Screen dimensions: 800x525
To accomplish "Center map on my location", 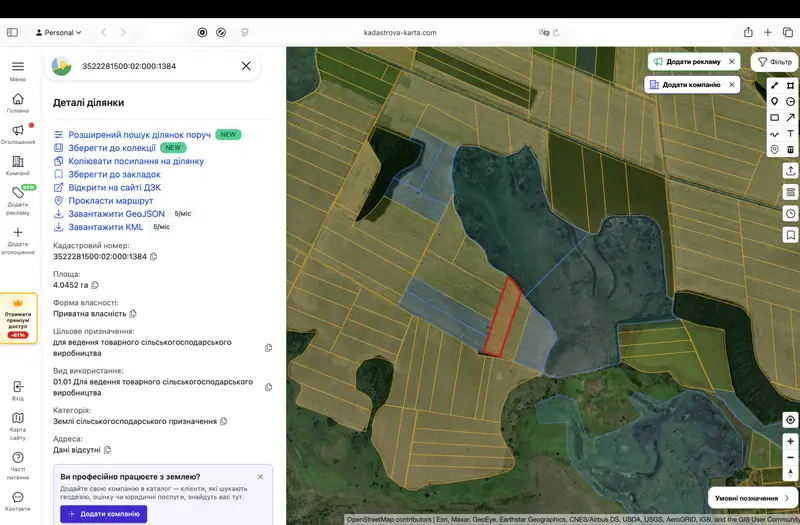I will (790, 420).
